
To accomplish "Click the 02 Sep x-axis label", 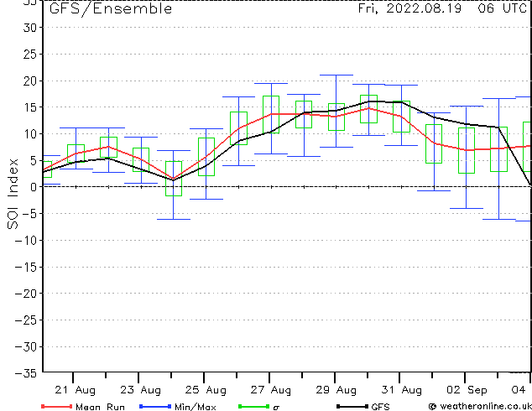I will click(x=467, y=390).
